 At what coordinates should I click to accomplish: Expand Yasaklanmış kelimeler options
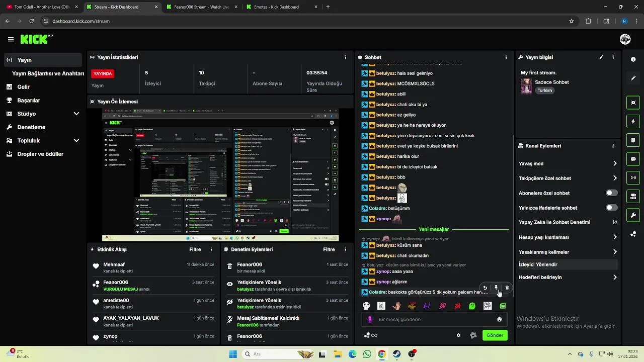(x=615, y=252)
